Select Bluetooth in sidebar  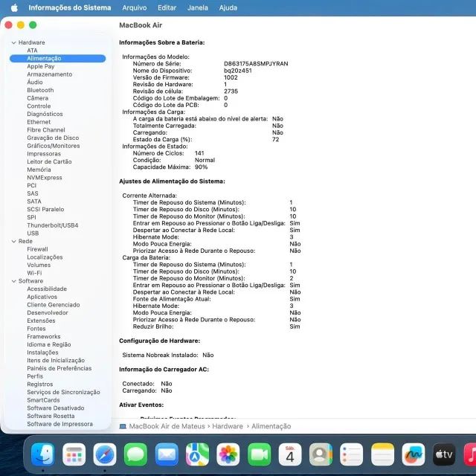[x=40, y=90]
